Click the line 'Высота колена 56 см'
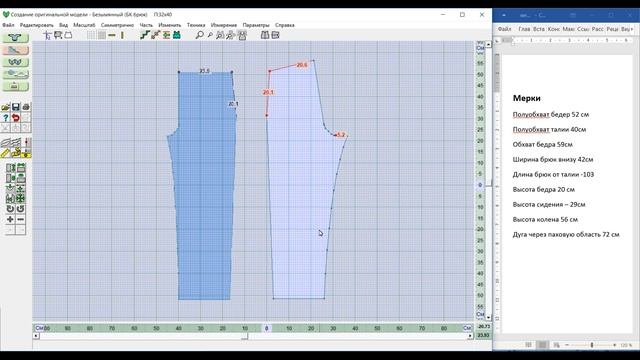Image resolution: width=640 pixels, height=360 pixels. coord(545,220)
